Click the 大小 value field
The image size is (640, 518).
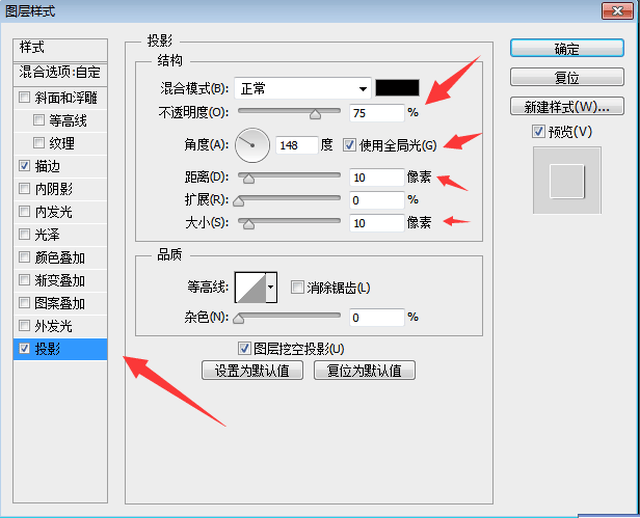click(377, 223)
